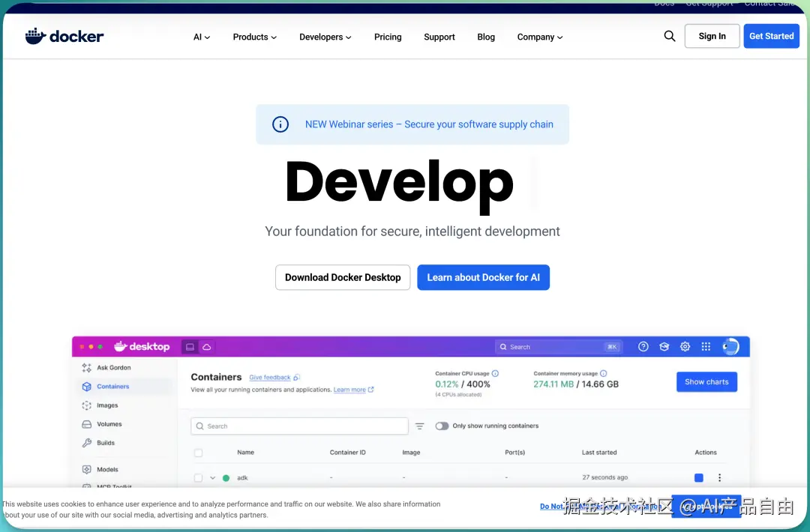Screen dimensions: 810x532
Task: Toggle Only show running containers switch
Action: pyautogui.click(x=442, y=426)
